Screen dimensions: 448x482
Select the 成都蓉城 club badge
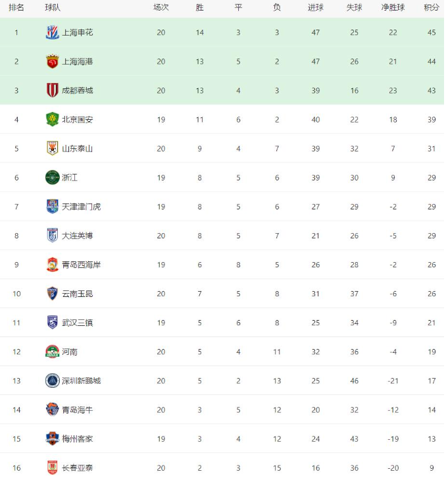(x=53, y=90)
